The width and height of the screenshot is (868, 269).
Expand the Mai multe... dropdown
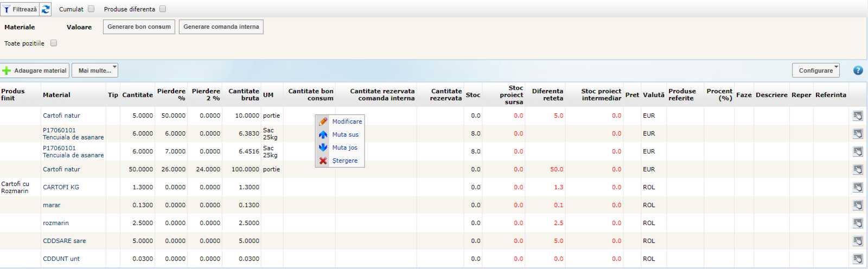pyautogui.click(x=95, y=71)
